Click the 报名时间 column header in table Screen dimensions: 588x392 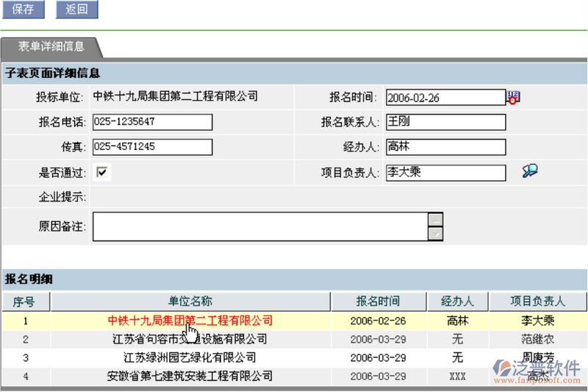tap(378, 302)
